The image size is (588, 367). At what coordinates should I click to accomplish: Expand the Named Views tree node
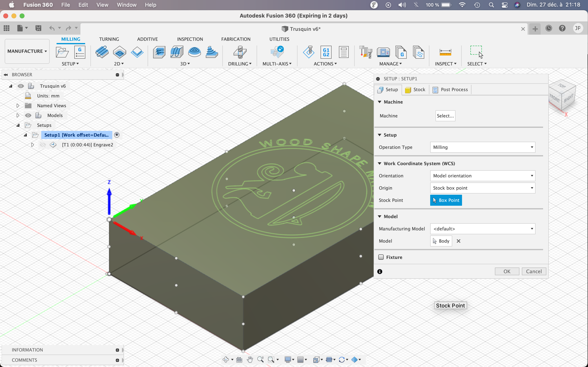18,106
